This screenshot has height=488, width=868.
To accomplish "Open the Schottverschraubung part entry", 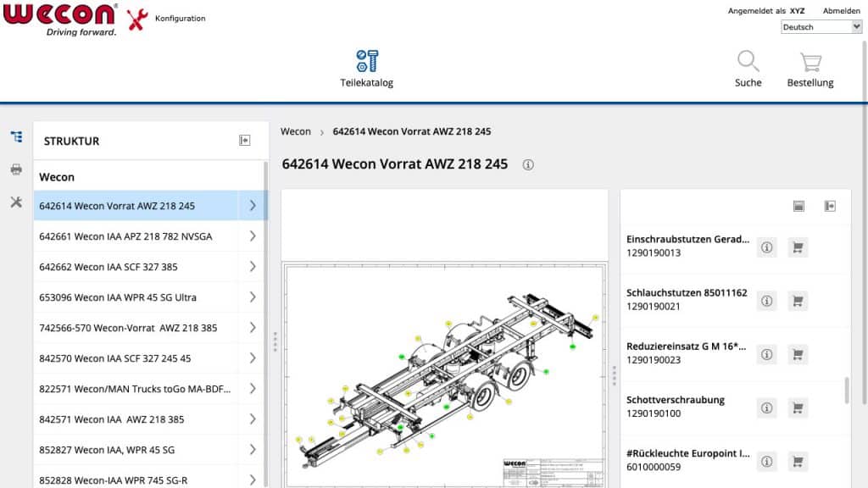I will 676,407.
